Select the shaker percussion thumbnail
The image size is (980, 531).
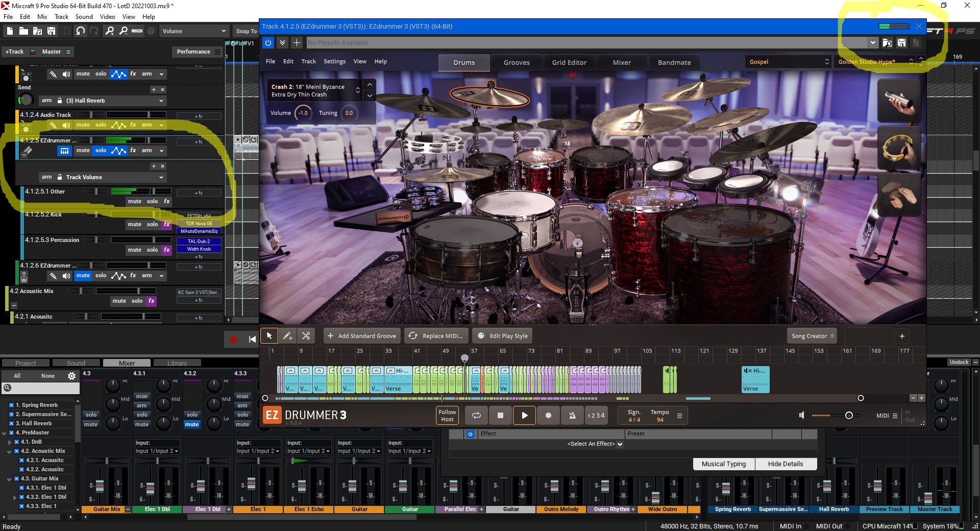pyautogui.click(x=899, y=101)
